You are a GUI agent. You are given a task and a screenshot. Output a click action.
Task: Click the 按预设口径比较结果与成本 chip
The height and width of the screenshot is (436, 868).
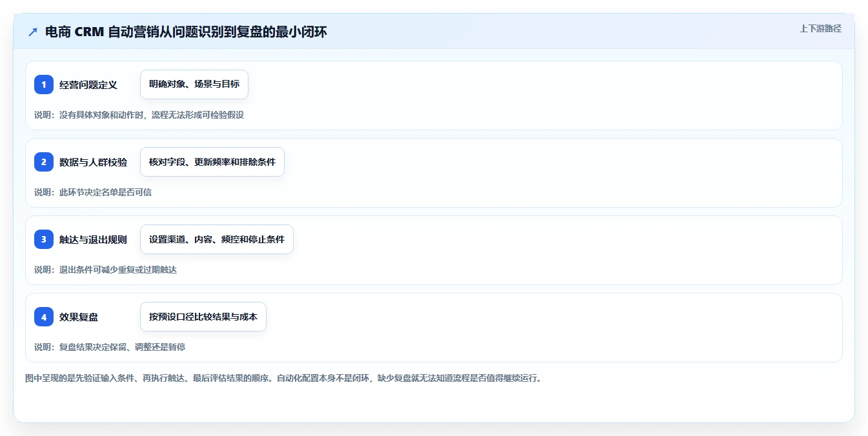click(203, 317)
